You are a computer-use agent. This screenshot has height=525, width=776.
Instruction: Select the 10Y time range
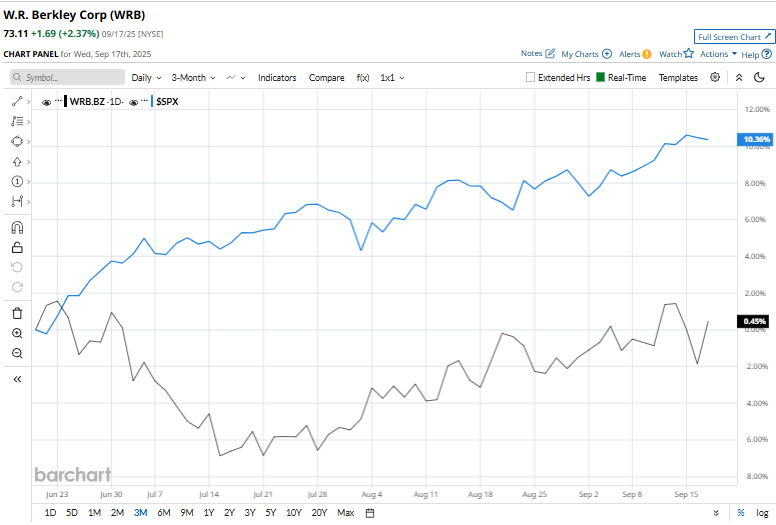[x=293, y=513]
